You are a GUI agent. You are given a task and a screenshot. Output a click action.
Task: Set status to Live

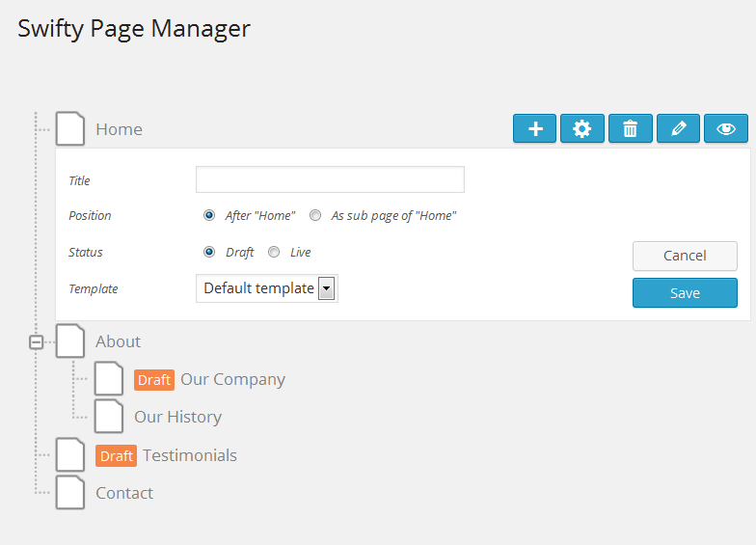click(x=274, y=252)
